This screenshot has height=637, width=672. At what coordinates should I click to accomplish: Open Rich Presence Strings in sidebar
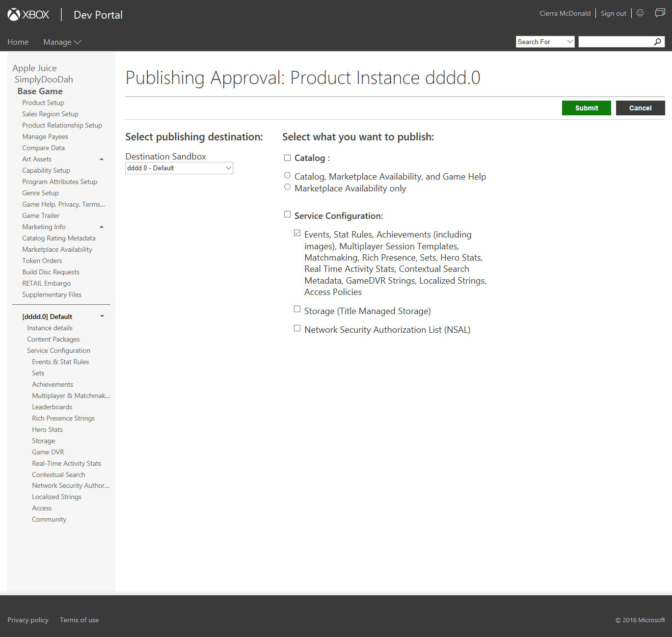coord(63,418)
